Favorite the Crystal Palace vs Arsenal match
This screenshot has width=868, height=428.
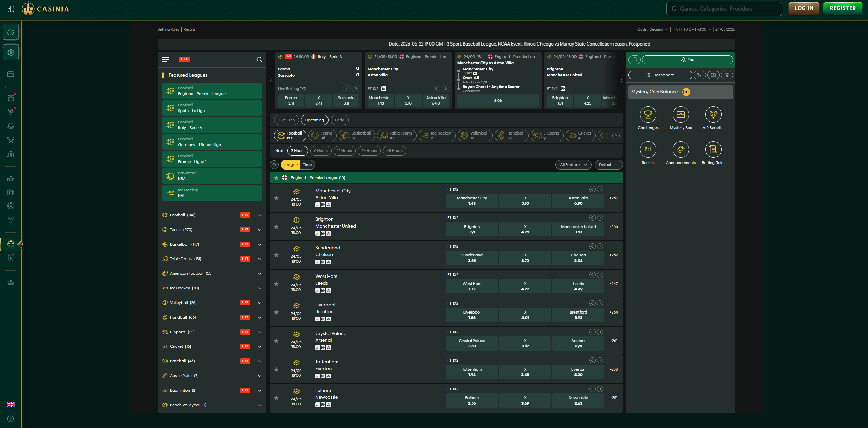[276, 341]
